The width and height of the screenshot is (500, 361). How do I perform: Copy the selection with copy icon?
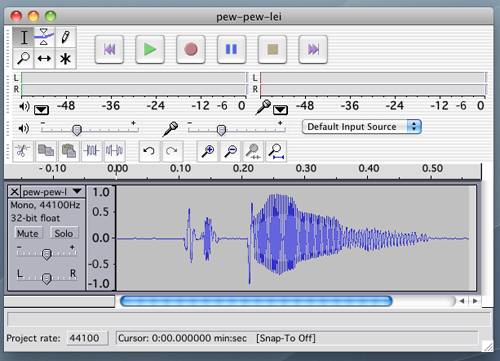coord(46,151)
